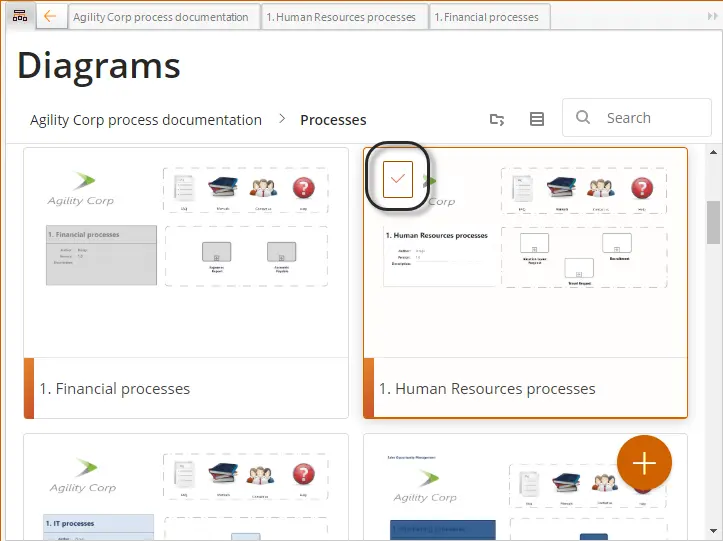
Task: Click Help icon in Human Resources thumbnail
Action: [642, 188]
